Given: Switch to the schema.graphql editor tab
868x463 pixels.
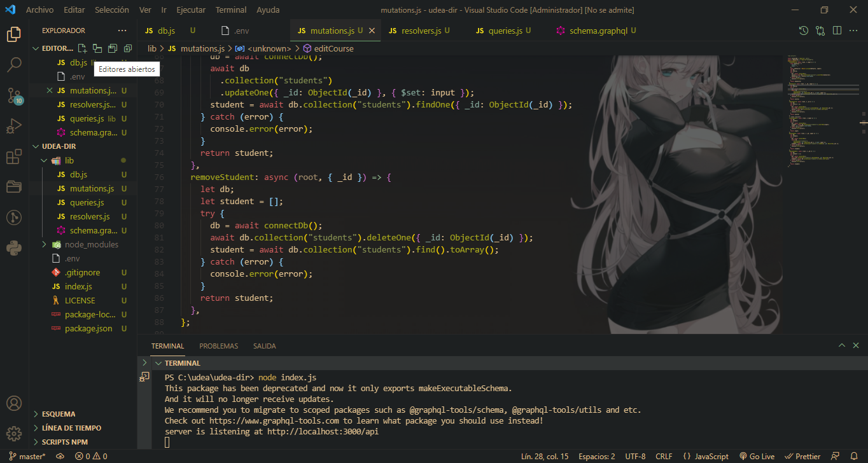Looking at the screenshot, I should [x=596, y=31].
